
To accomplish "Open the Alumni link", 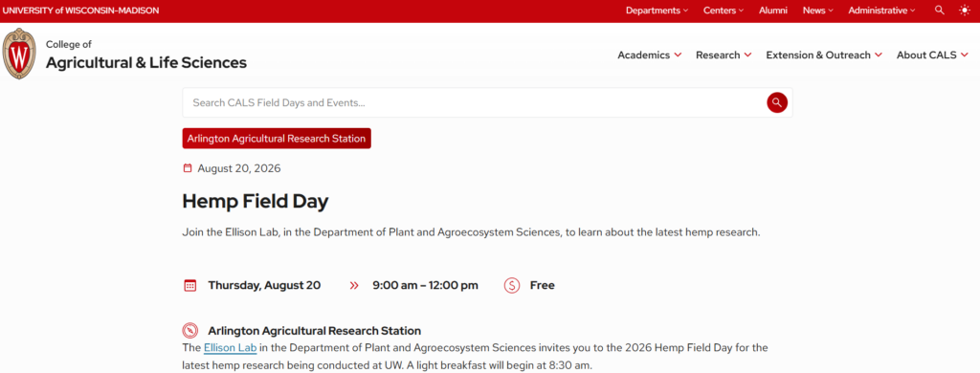I will click(x=773, y=10).
